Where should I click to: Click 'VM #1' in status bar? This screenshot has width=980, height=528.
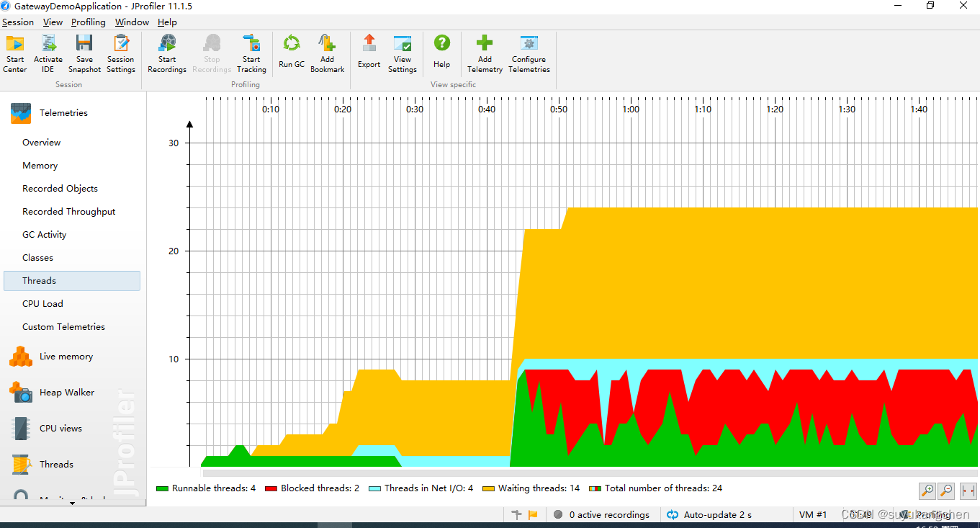click(x=813, y=515)
